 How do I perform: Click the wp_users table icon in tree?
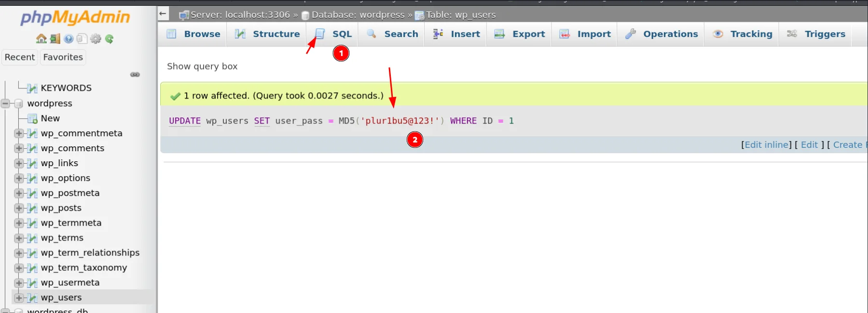click(x=32, y=298)
